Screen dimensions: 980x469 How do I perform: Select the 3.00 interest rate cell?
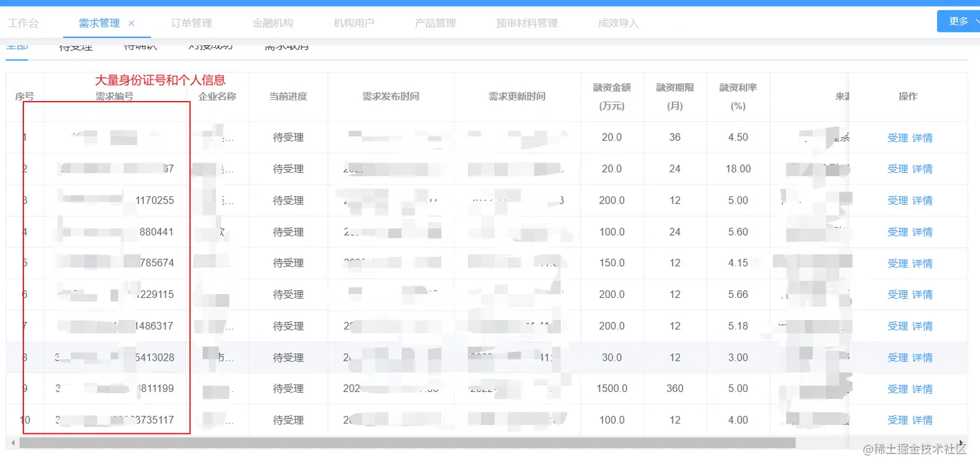pyautogui.click(x=738, y=358)
